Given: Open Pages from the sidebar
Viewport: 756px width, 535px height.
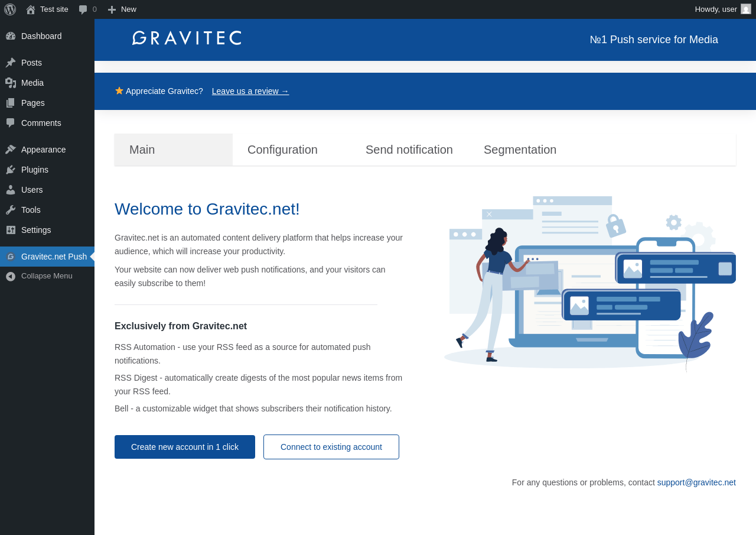Looking at the screenshot, I should click(x=47, y=103).
